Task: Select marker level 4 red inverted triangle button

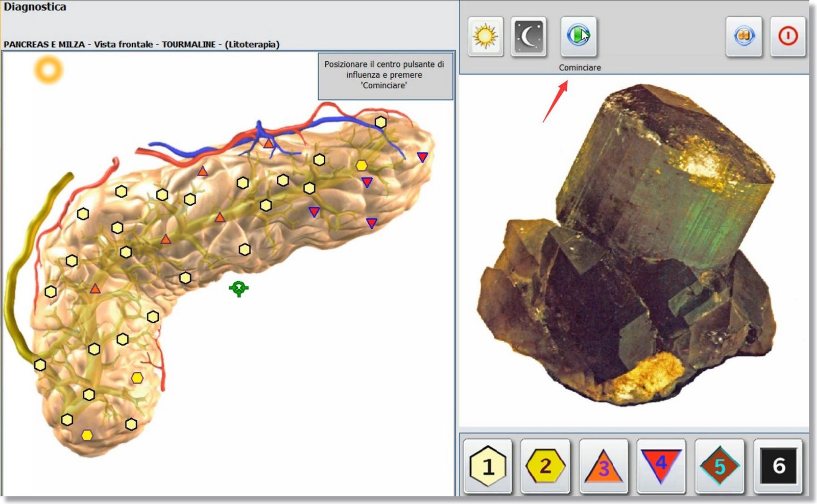Action: 661,466
